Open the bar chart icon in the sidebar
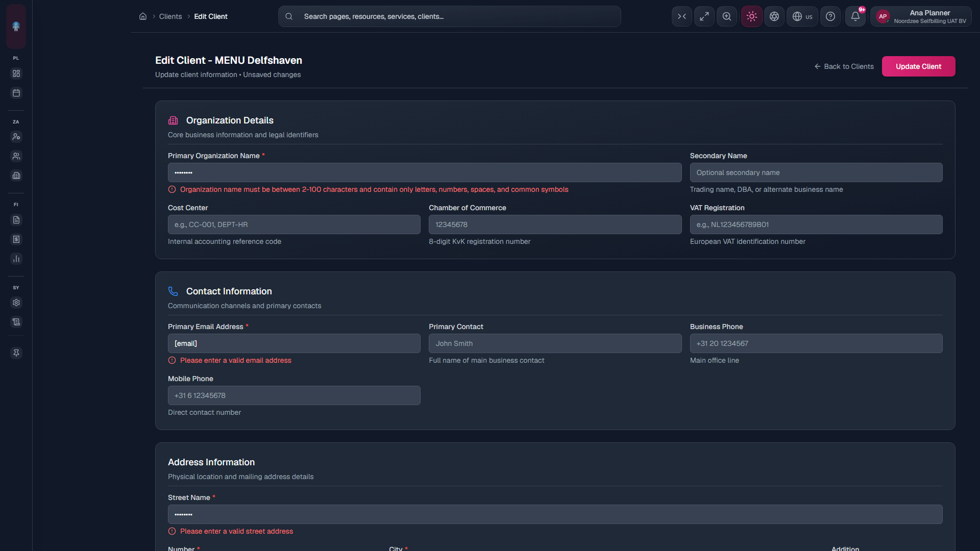The height and width of the screenshot is (551, 980). point(16,259)
